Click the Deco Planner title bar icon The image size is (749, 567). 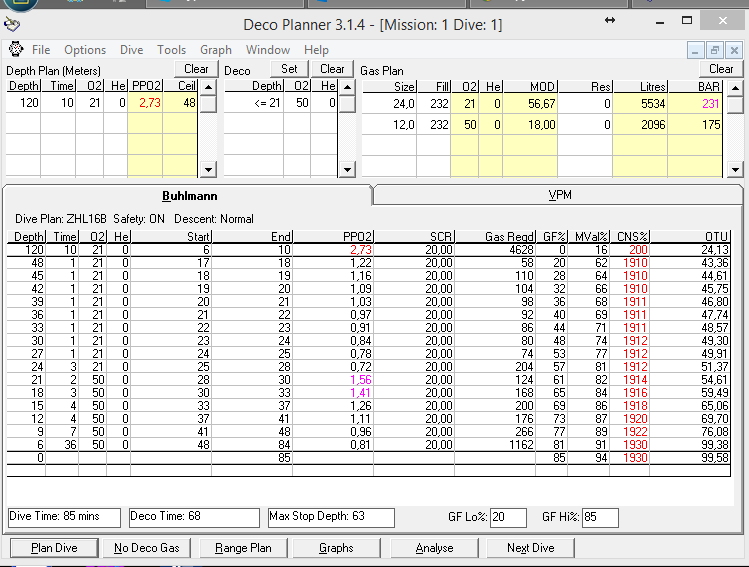[x=12, y=23]
